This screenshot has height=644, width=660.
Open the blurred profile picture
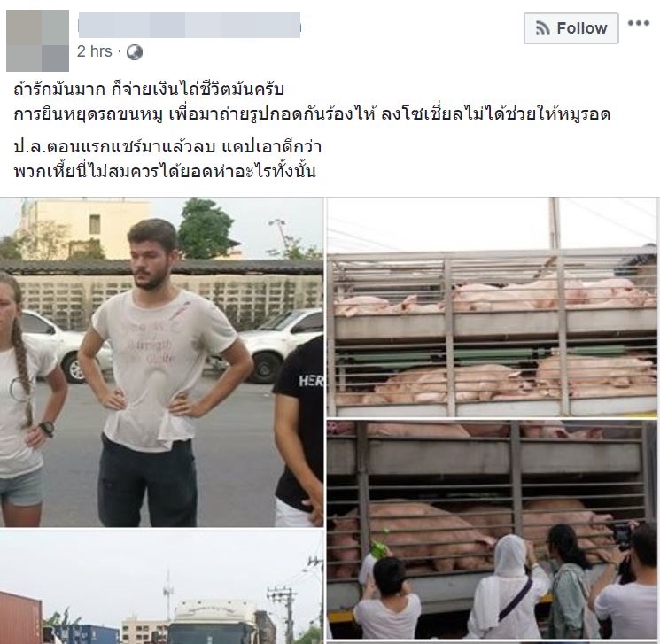[37, 41]
